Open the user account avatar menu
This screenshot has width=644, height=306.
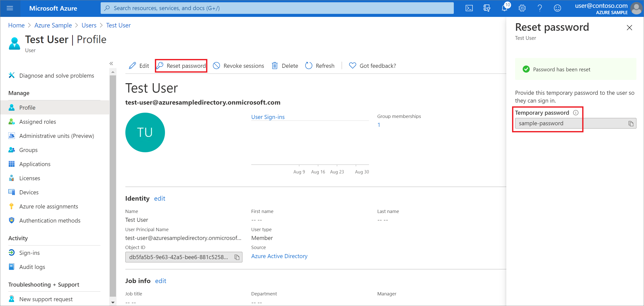click(x=637, y=8)
